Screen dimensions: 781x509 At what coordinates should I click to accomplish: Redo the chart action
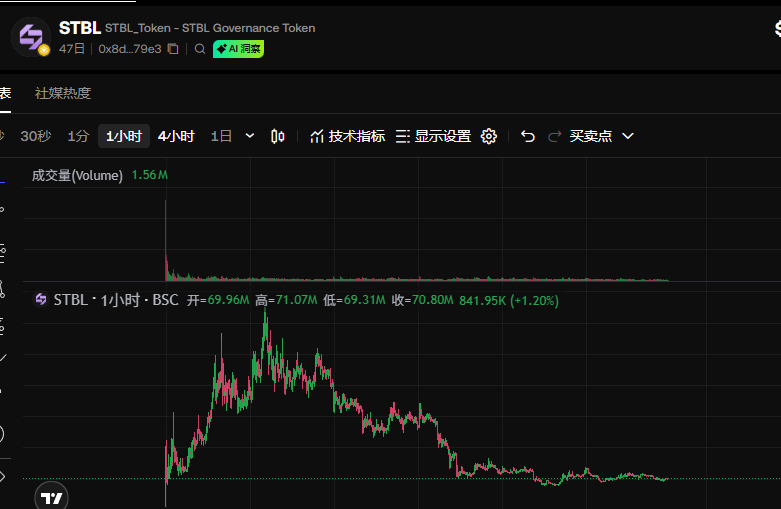(x=554, y=136)
